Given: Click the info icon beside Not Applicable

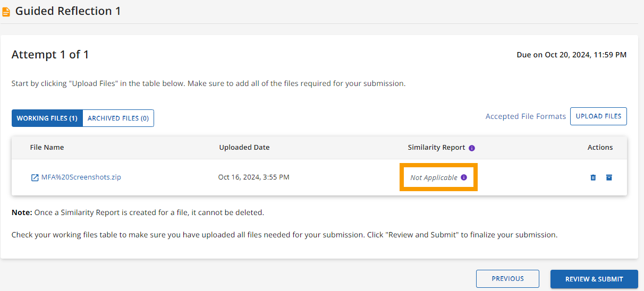Looking at the screenshot, I should 464,177.
